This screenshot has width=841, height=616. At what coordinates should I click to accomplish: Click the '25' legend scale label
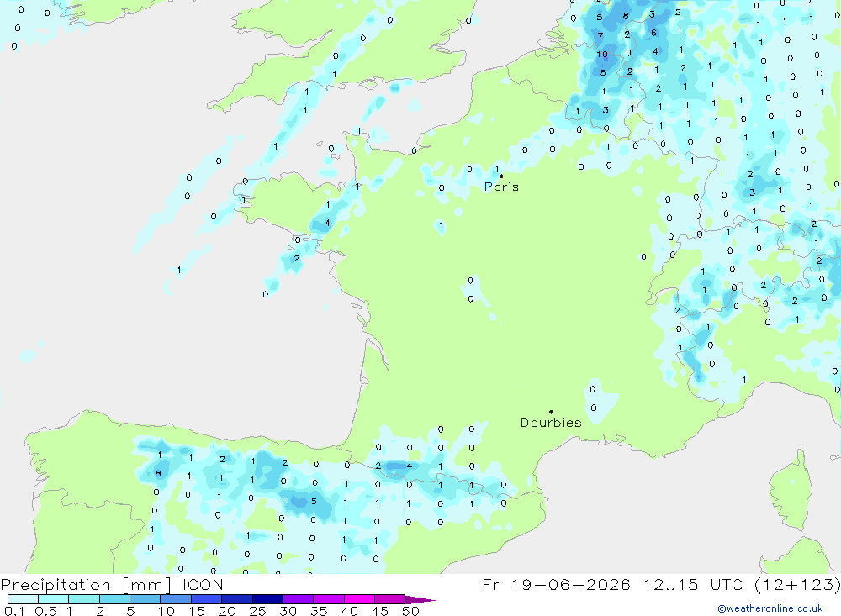pos(258,611)
